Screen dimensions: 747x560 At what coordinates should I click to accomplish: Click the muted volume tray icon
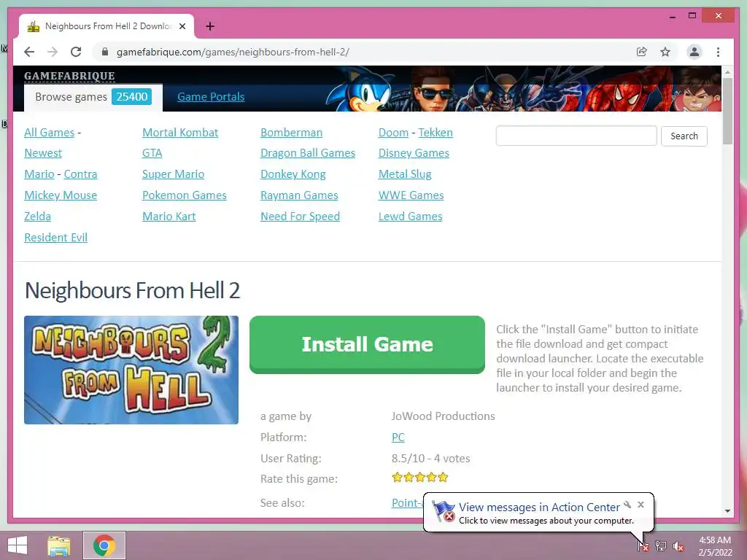[x=678, y=546]
